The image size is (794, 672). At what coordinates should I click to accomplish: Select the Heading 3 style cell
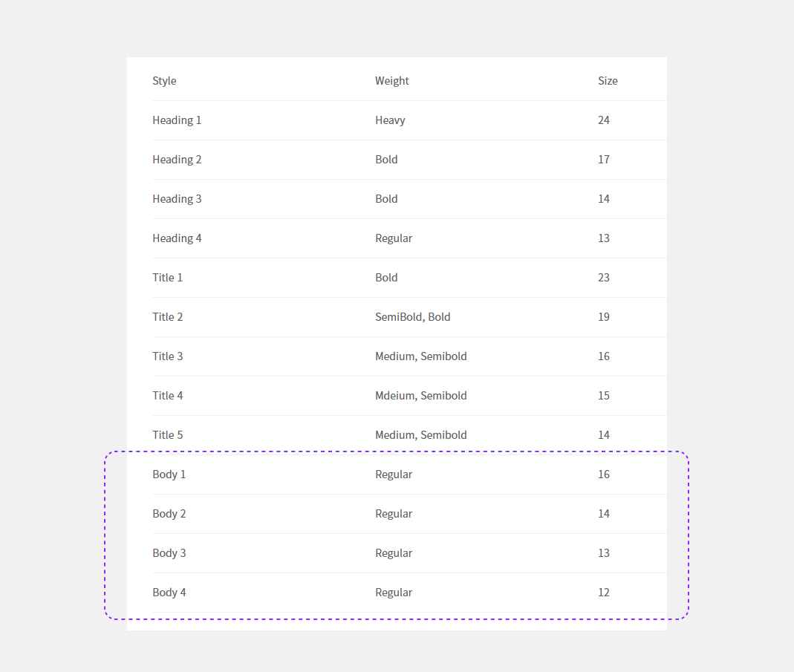point(177,199)
